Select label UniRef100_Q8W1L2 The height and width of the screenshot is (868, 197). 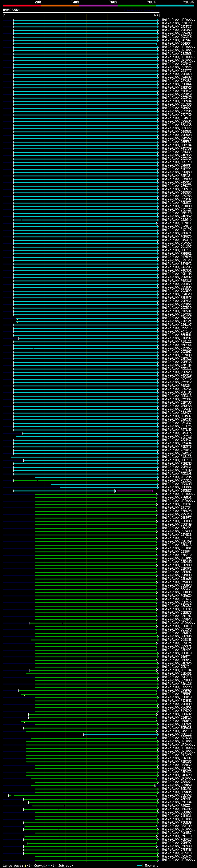tap(176, 735)
